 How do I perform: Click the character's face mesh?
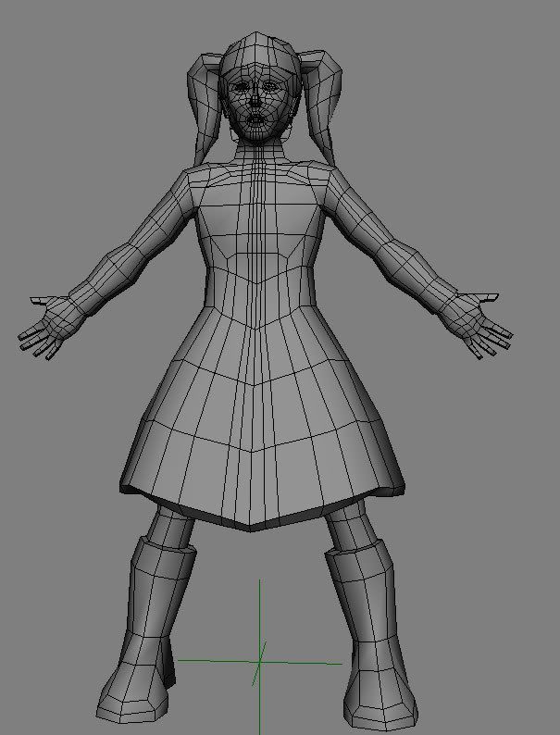point(254,104)
